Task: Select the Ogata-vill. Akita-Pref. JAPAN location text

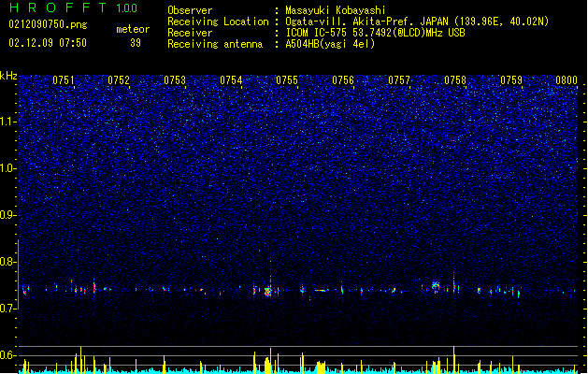Action: click(x=417, y=22)
